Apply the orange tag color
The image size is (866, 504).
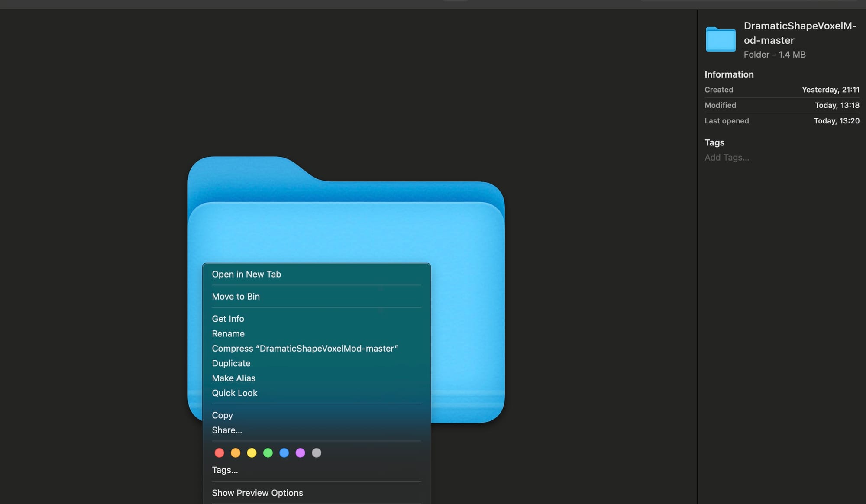(x=236, y=453)
